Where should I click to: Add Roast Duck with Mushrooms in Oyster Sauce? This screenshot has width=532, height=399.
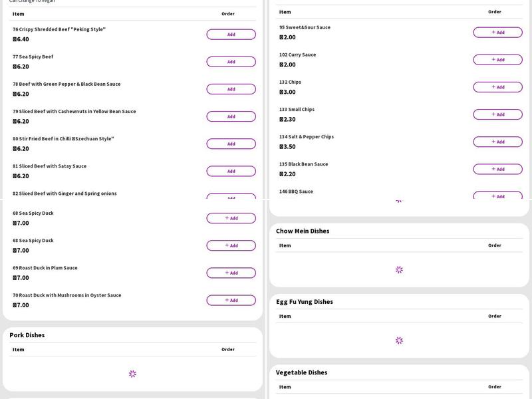pos(231,300)
